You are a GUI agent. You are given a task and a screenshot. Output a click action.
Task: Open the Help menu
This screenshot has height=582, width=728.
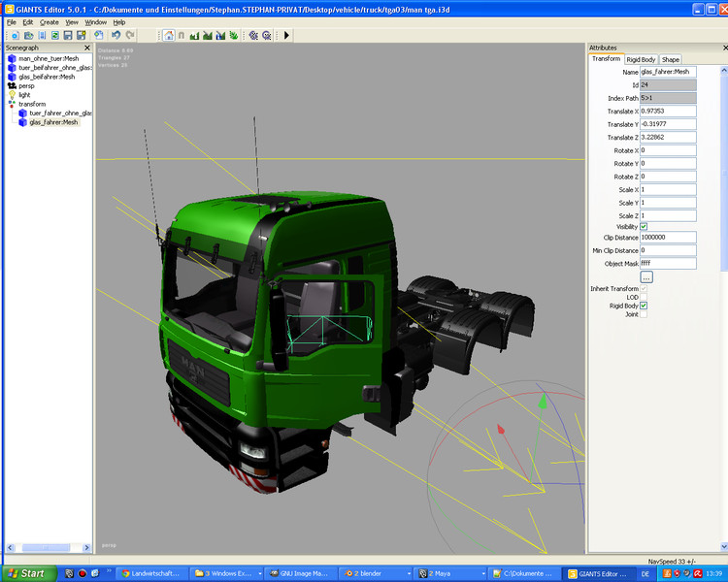point(119,22)
